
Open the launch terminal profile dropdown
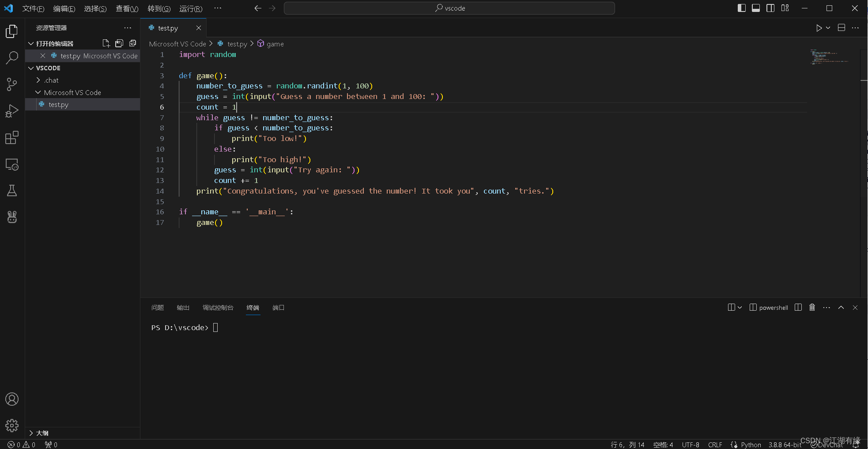coord(740,308)
